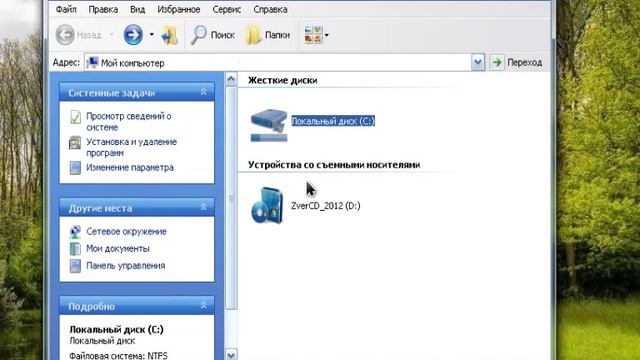Image resolution: width=640 pixels, height=360 pixels.
Task: Collapse the Системные задачи panel
Action: (x=203, y=93)
